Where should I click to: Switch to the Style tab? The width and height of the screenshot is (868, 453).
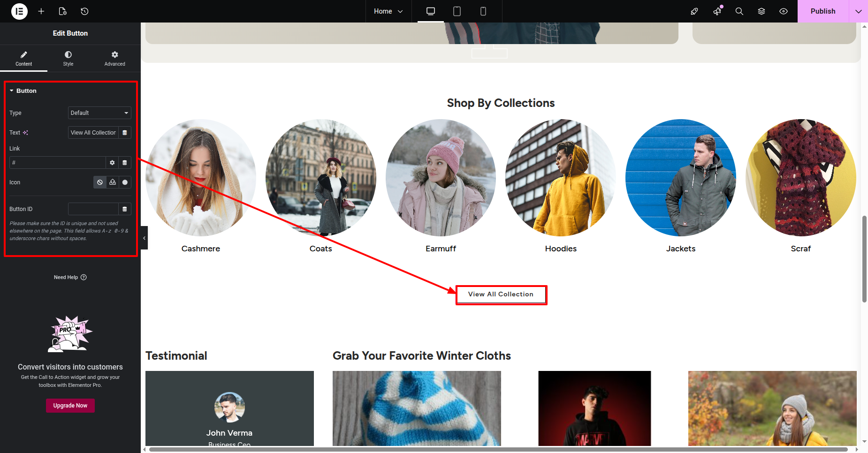point(68,59)
